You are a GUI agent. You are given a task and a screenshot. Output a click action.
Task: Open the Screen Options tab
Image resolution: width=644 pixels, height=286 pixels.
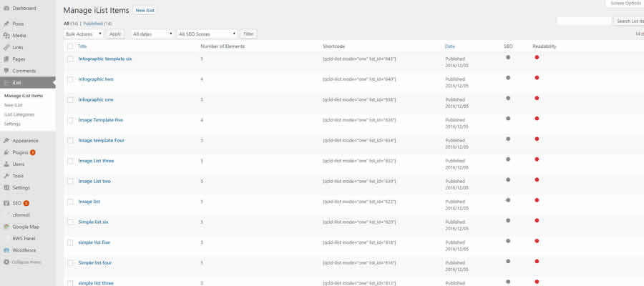(624, 4)
